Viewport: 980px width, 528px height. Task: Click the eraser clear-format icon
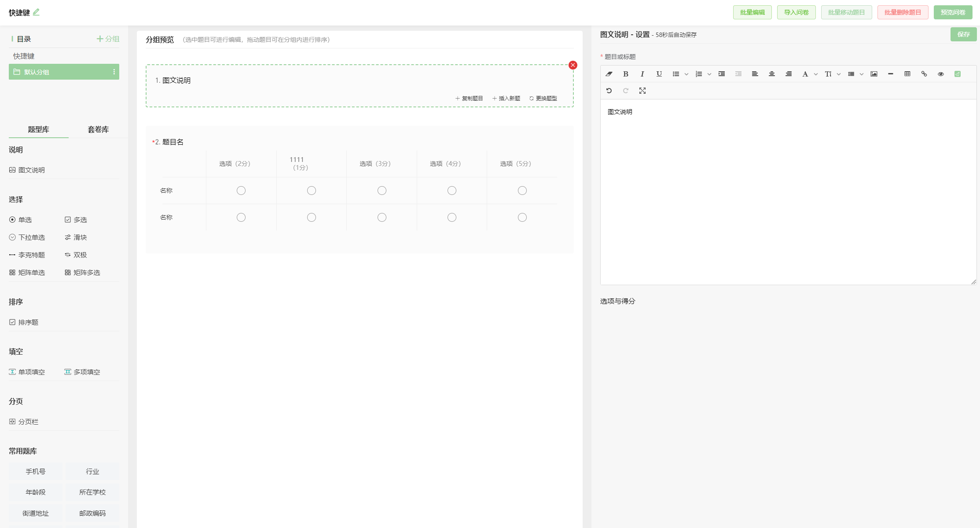(609, 74)
